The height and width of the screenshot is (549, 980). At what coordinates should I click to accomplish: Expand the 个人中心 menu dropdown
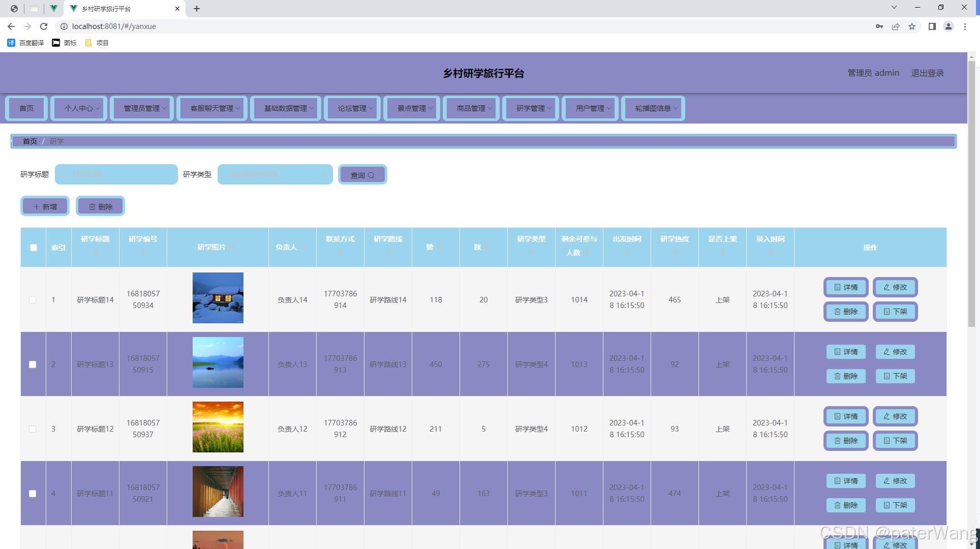point(79,108)
